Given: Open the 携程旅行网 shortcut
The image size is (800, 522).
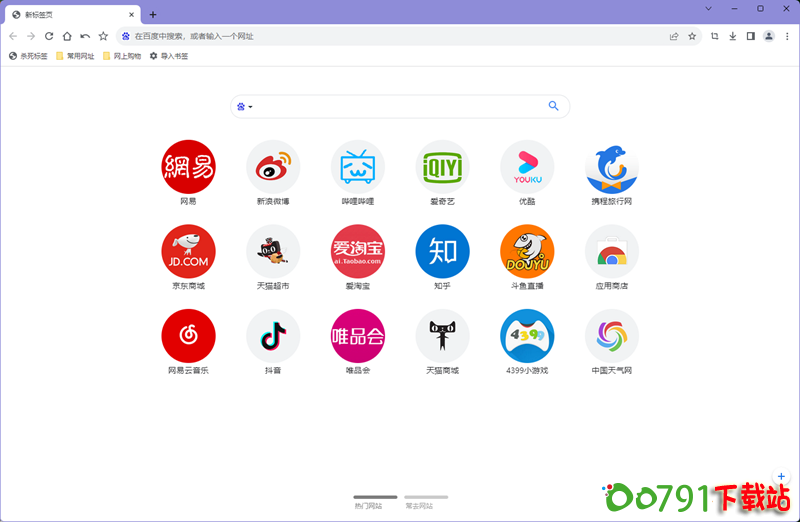Looking at the screenshot, I should point(612,167).
